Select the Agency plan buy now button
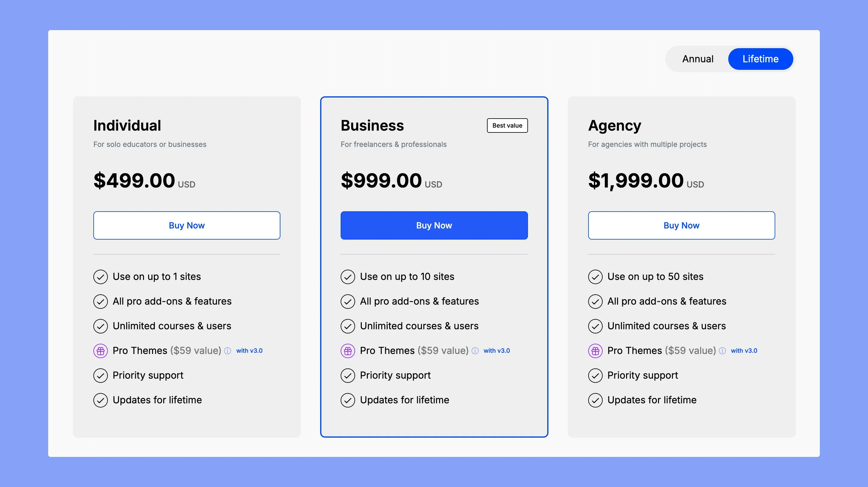Screen dimensions: 868x487 pos(681,225)
